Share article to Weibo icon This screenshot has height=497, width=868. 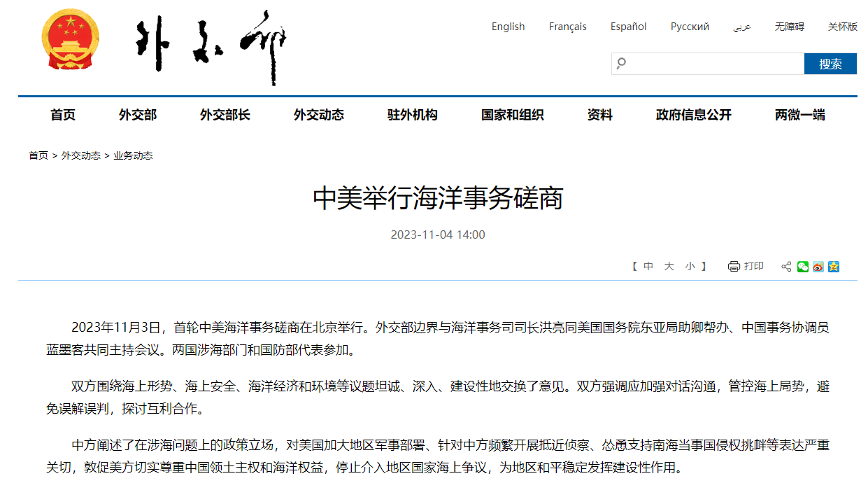pos(818,267)
